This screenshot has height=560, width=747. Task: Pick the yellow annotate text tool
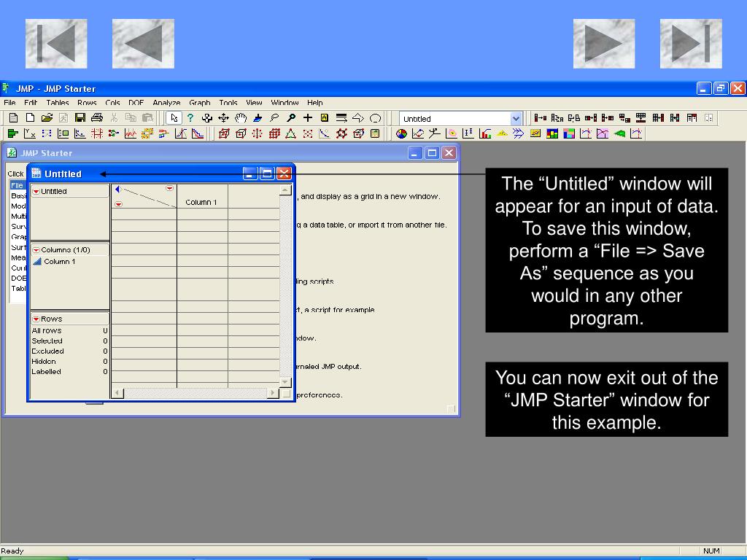point(325,117)
